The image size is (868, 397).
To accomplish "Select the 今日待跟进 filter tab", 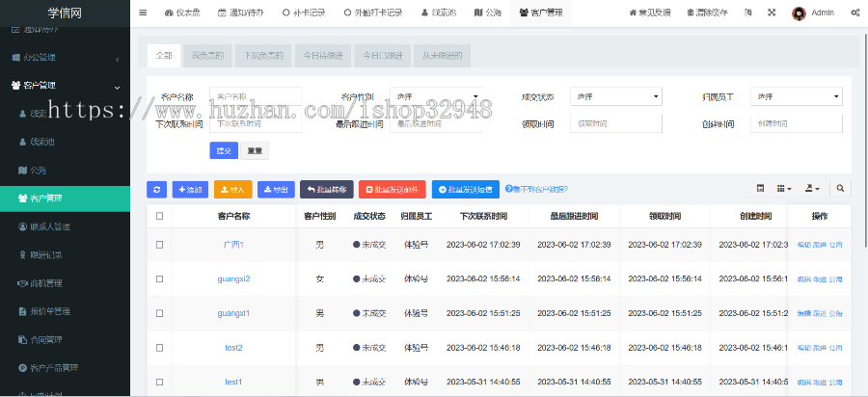I will 323,56.
